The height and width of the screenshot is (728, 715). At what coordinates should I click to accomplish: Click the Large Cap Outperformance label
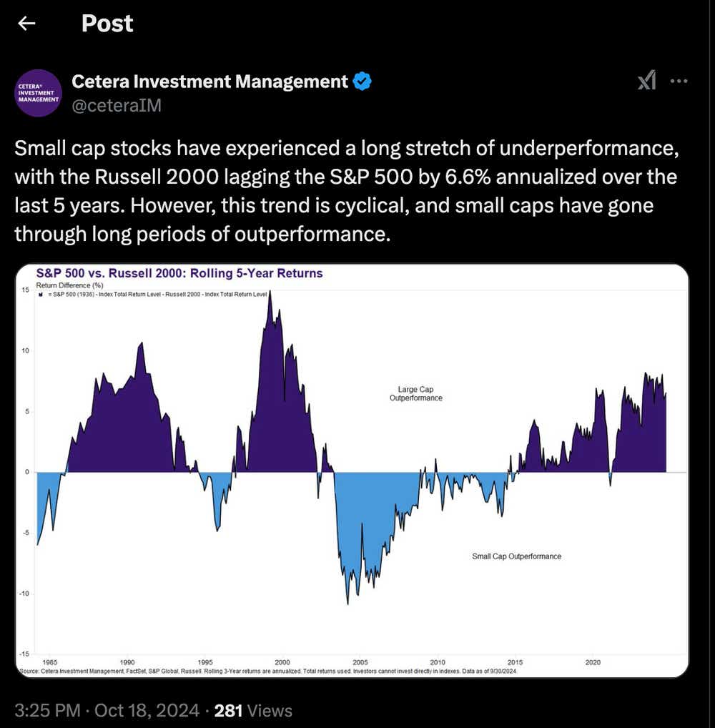(416, 394)
